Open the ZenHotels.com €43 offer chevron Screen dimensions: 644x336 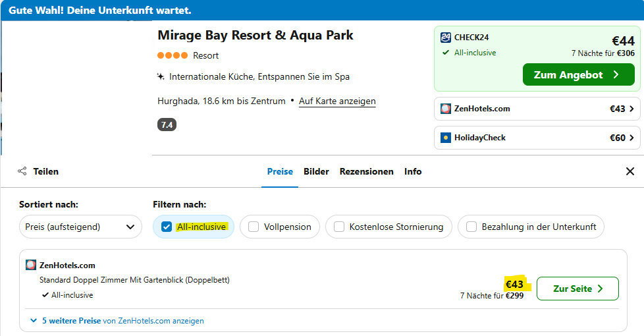(631, 109)
